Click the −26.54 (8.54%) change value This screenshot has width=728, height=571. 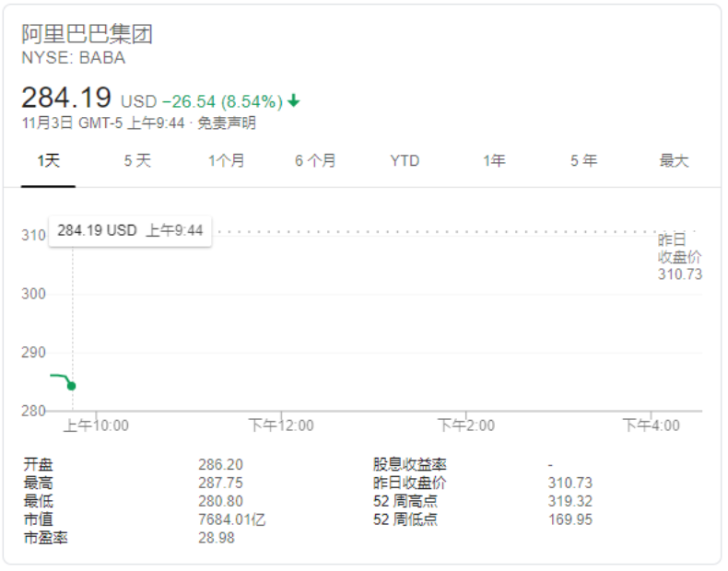(222, 101)
